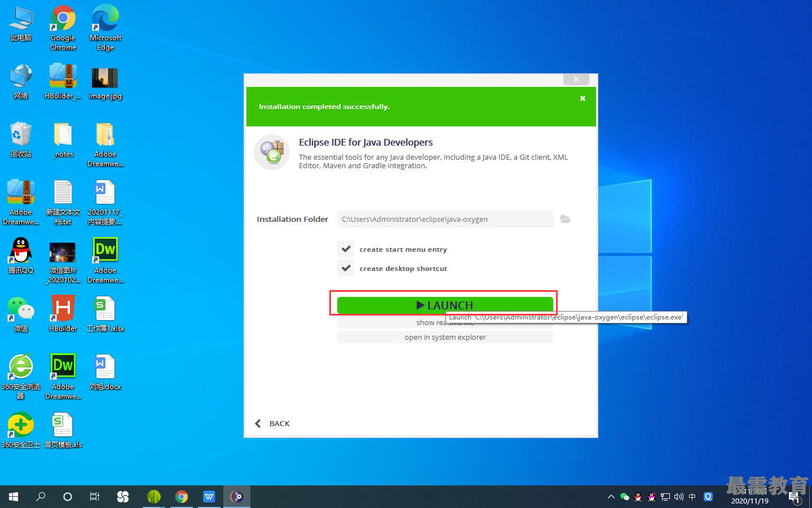Select the 腾讯QQ desktop icon

[x=21, y=256]
